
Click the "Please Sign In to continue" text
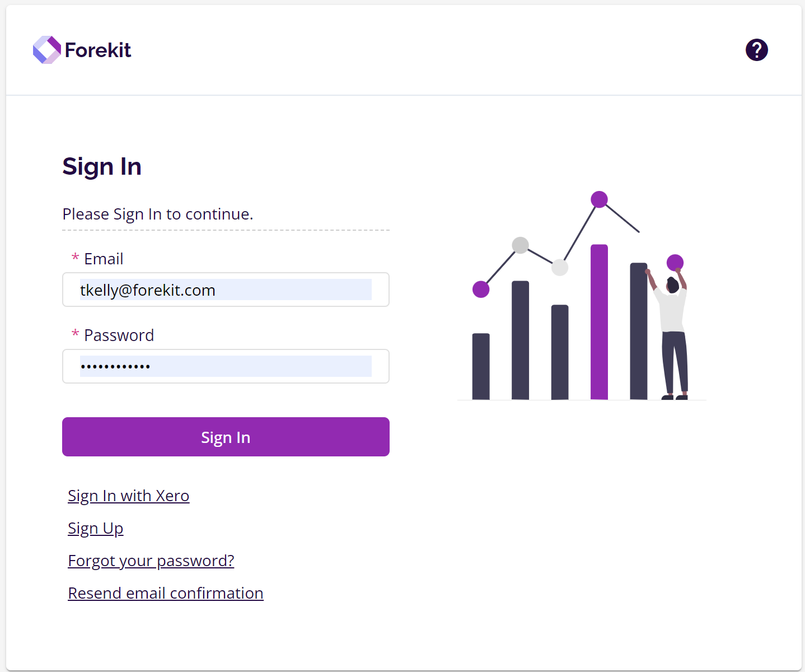point(158,214)
